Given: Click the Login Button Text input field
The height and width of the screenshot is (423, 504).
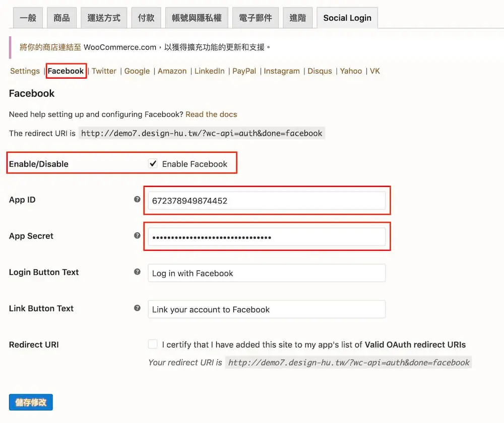Looking at the screenshot, I should tap(267, 273).
